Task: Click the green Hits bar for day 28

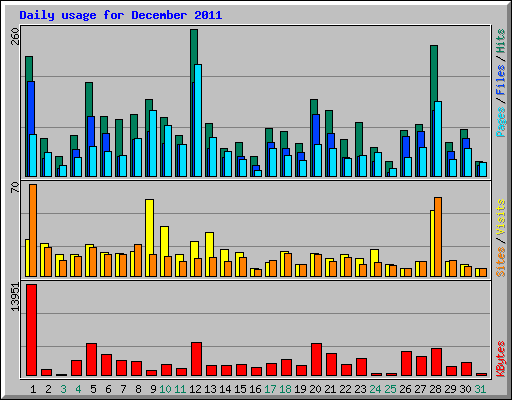Action: click(x=434, y=73)
